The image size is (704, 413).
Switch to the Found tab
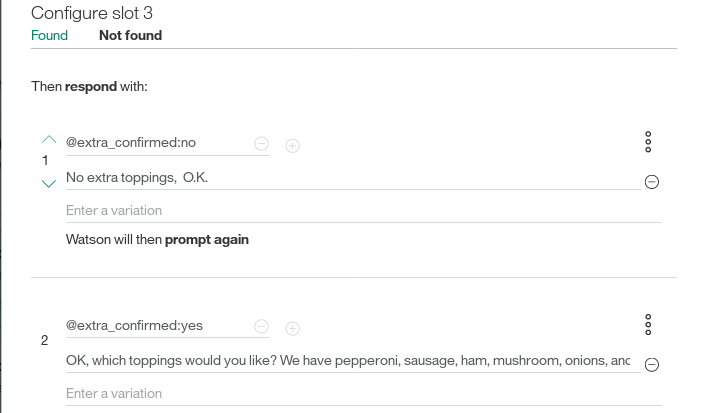coord(49,35)
